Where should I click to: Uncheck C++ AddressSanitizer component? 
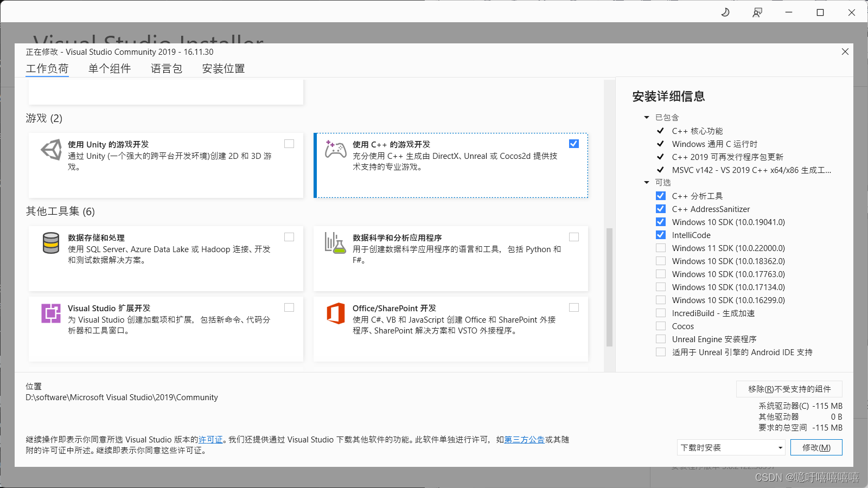(660, 209)
